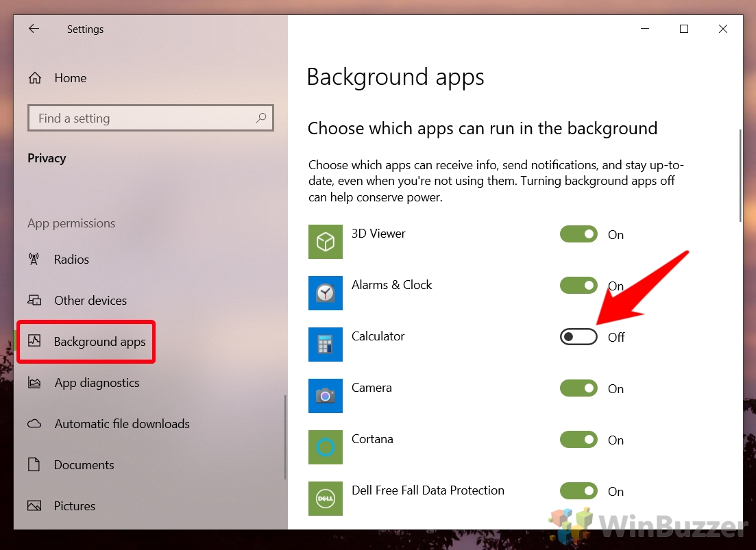
Task: Disable Alarms & Clock background toggle
Action: pos(578,285)
